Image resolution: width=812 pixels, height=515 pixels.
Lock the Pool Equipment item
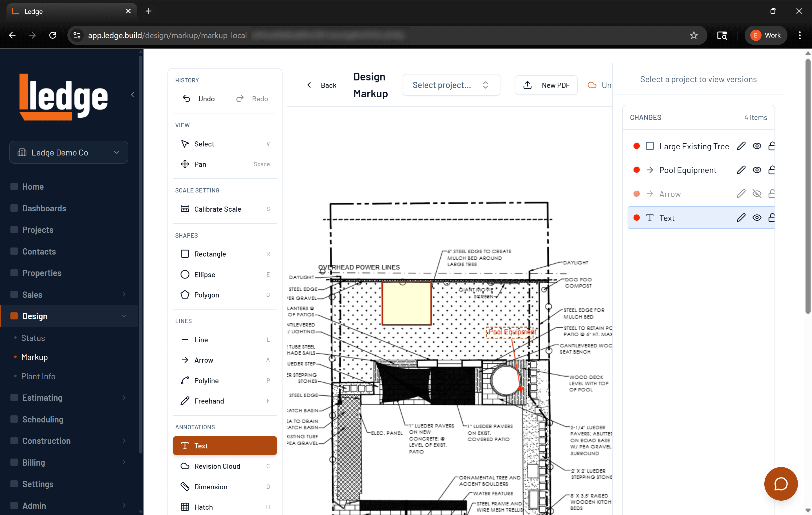tap(771, 170)
